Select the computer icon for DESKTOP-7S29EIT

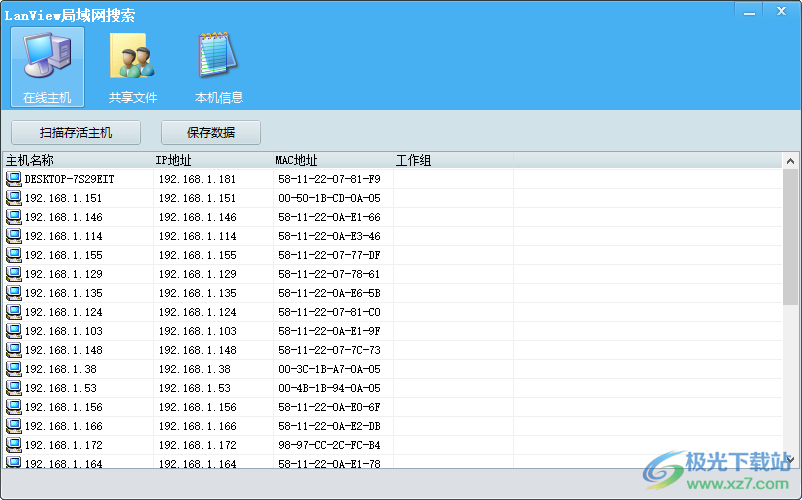point(13,179)
